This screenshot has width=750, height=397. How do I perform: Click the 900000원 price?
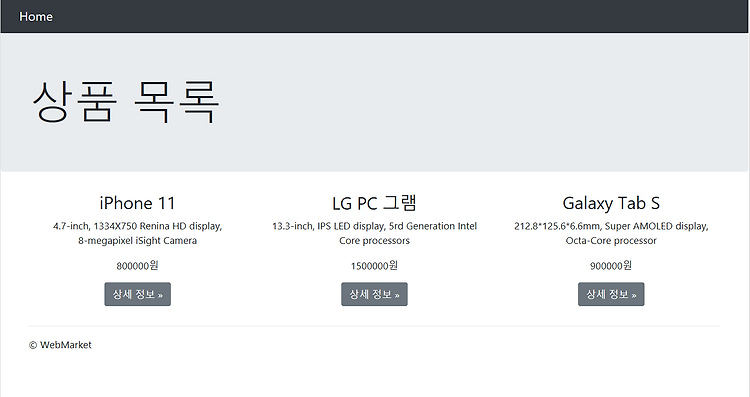point(611,265)
